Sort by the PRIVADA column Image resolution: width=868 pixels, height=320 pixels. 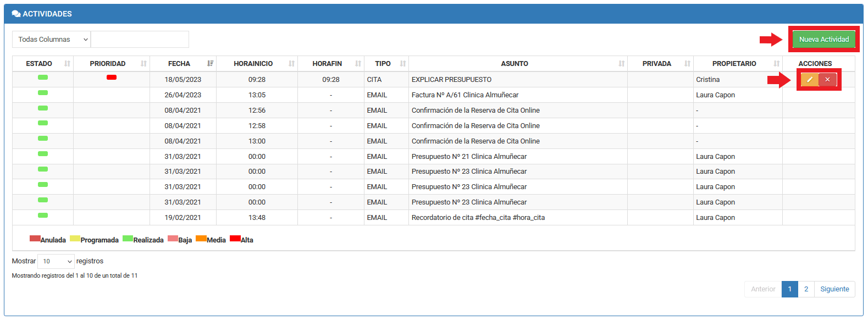click(660, 64)
